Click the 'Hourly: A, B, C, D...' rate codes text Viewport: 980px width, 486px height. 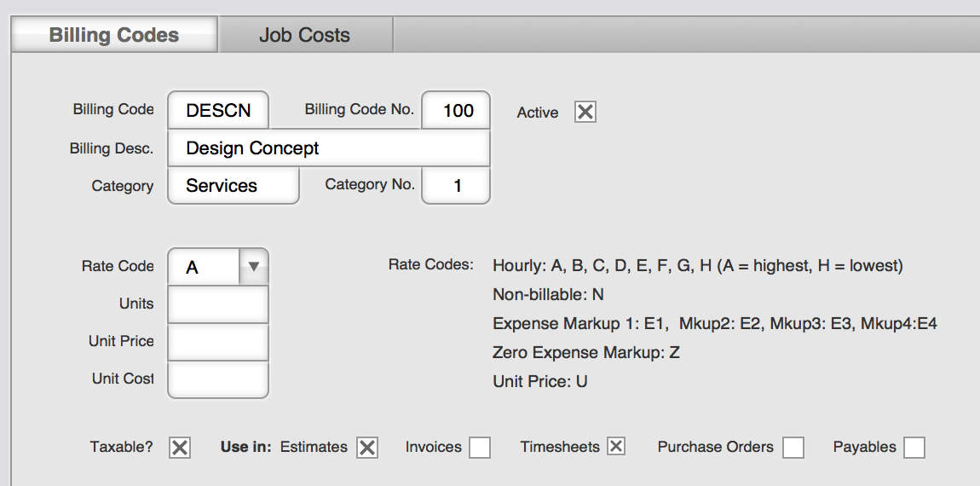697,266
